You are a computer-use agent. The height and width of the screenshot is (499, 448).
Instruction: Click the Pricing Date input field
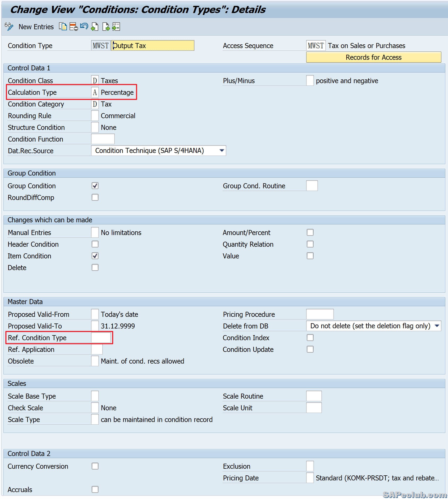click(310, 478)
